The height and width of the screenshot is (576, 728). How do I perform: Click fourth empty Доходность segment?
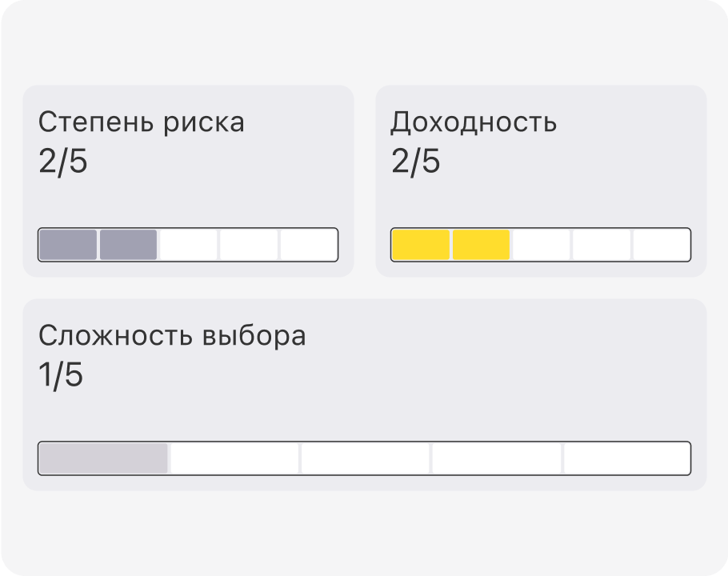tap(602, 245)
